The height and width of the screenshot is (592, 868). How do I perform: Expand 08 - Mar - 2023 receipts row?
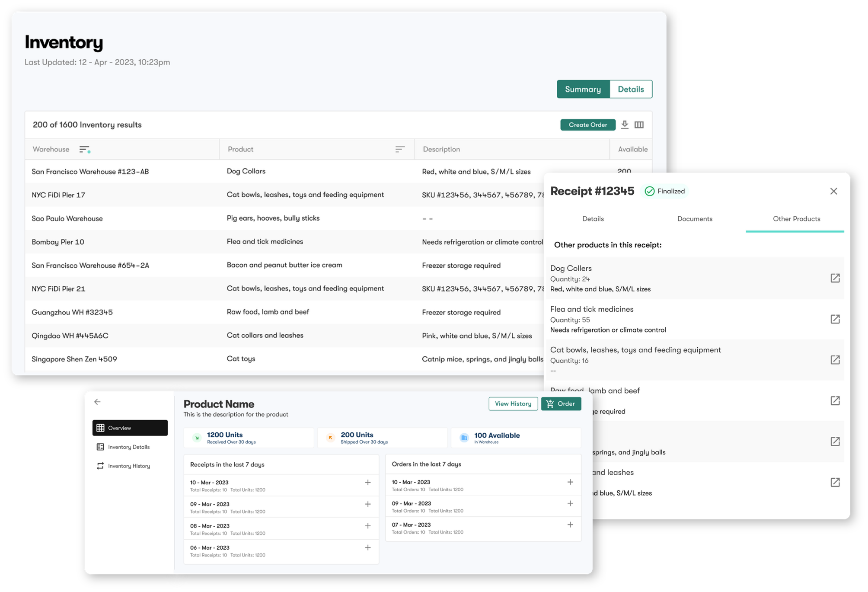tap(368, 526)
